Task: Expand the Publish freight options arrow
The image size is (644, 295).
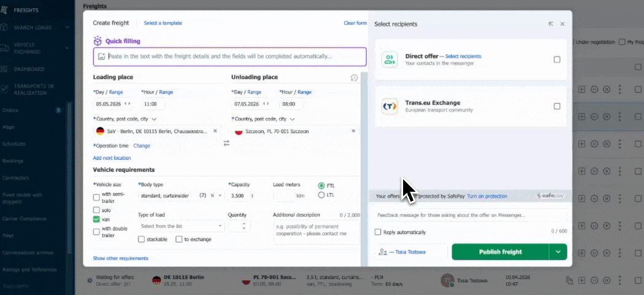Action: [558, 252]
